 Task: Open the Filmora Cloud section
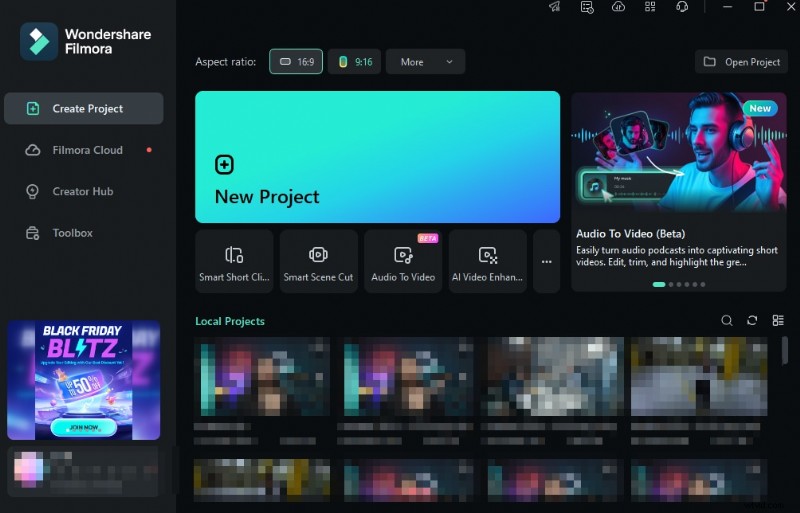(x=87, y=150)
